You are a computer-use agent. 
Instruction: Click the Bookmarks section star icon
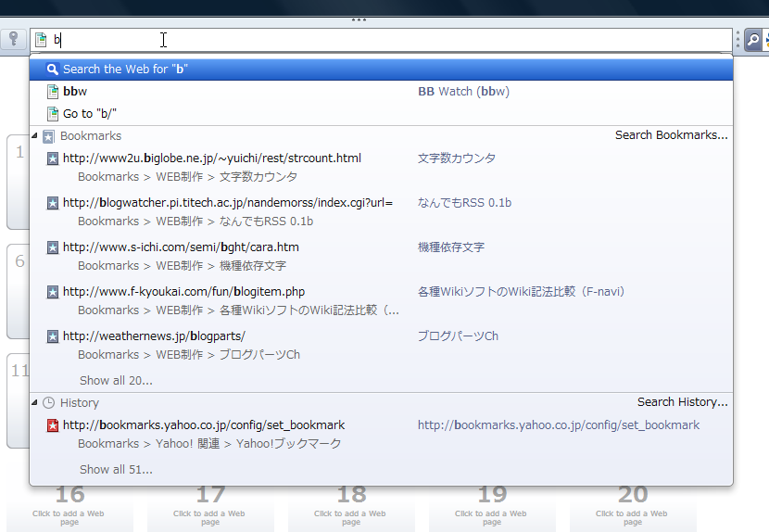pyautogui.click(x=48, y=136)
